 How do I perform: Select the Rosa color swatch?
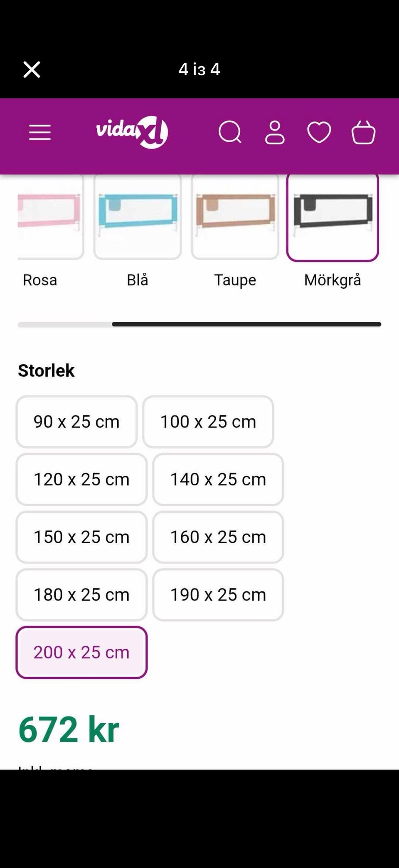[50, 216]
